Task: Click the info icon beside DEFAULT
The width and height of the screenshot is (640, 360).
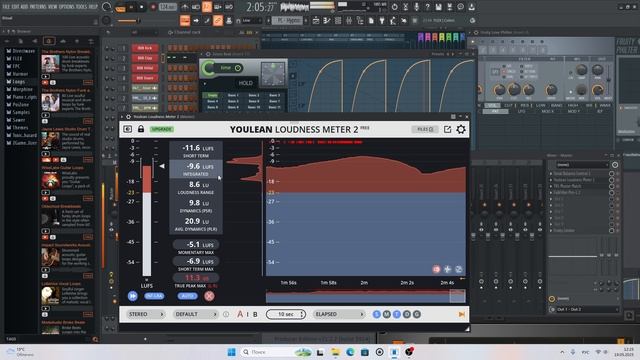Action: (226, 314)
